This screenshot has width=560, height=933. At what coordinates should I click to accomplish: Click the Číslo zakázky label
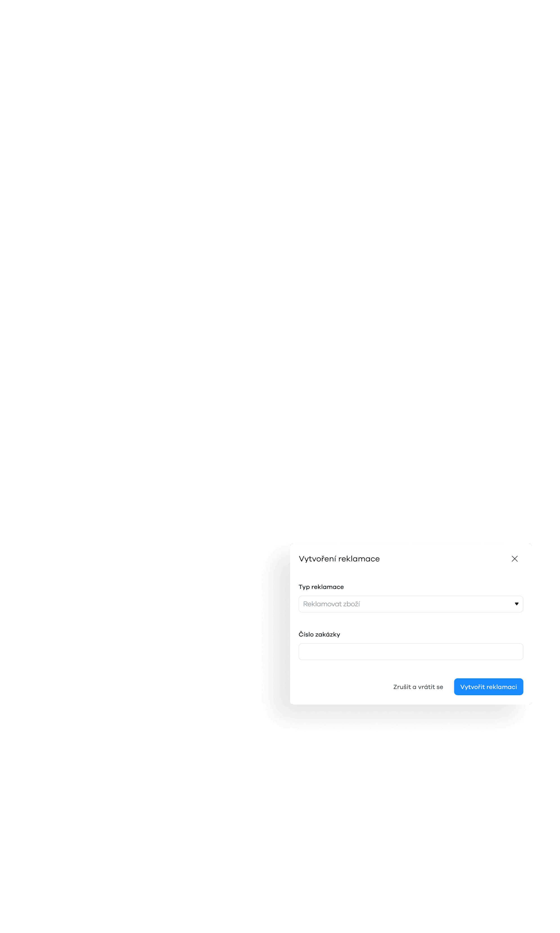coord(319,634)
